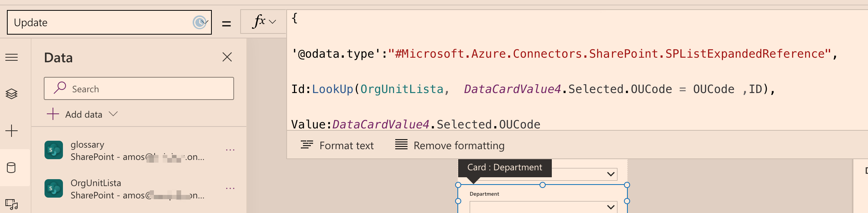Open more options for glossary
This screenshot has height=213, width=868.
[x=230, y=150]
